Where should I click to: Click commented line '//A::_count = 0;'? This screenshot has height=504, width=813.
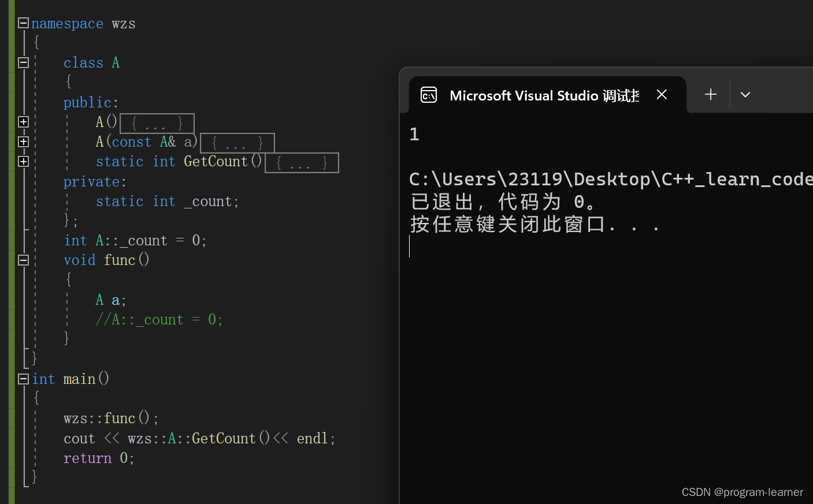pos(159,320)
